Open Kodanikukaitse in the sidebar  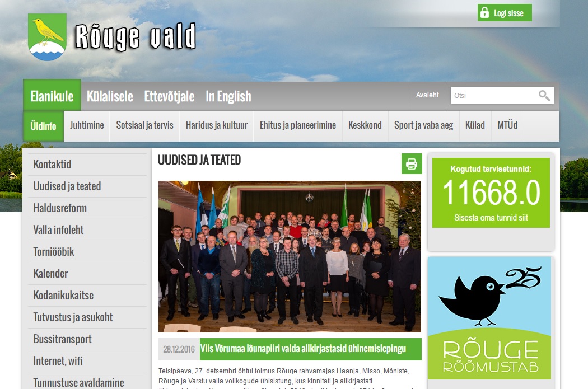(87, 296)
